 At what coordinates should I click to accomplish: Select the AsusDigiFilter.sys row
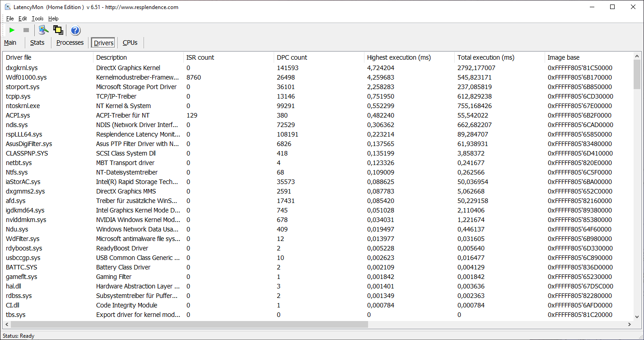[x=318, y=144]
